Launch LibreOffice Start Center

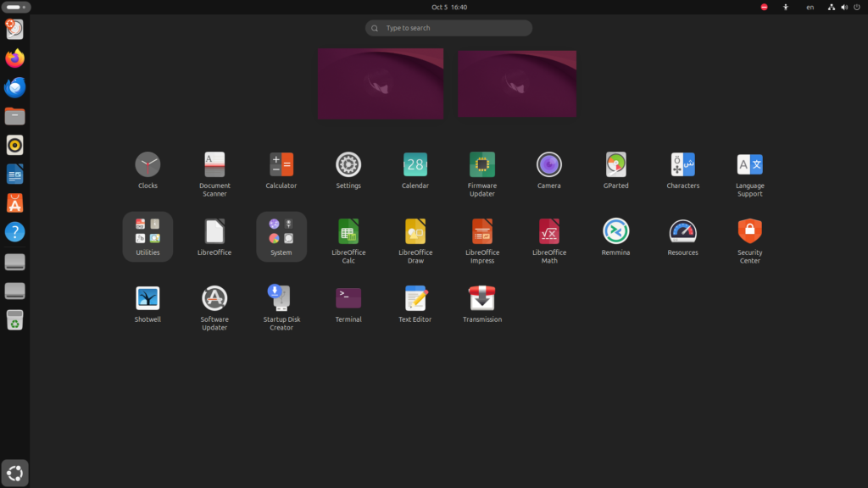tap(214, 237)
